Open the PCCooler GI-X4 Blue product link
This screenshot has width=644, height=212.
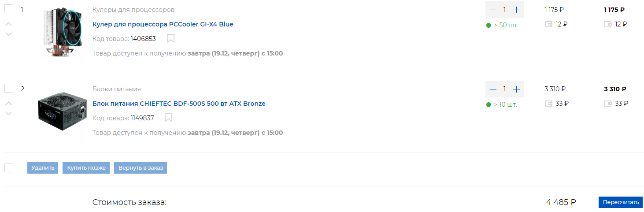(x=163, y=24)
